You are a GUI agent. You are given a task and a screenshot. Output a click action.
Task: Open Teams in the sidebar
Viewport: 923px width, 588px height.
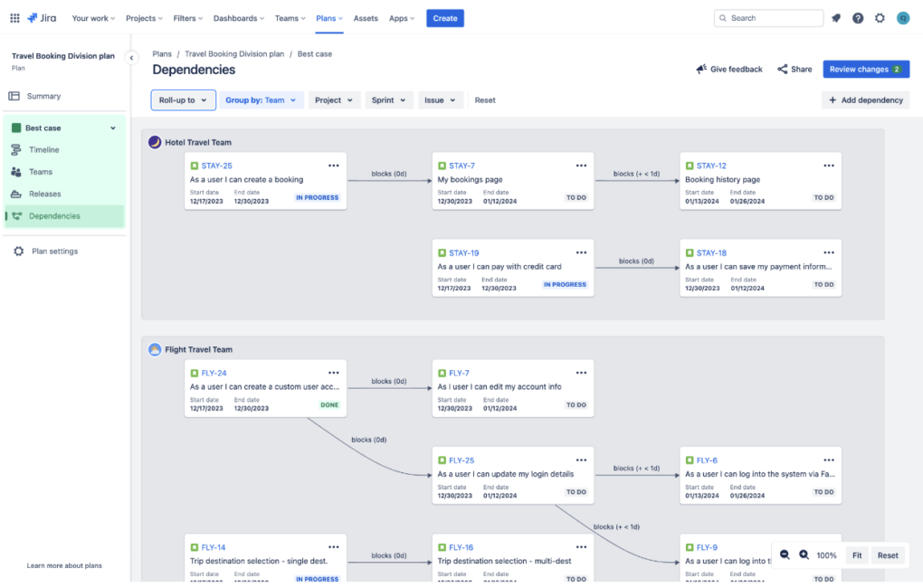point(65,172)
